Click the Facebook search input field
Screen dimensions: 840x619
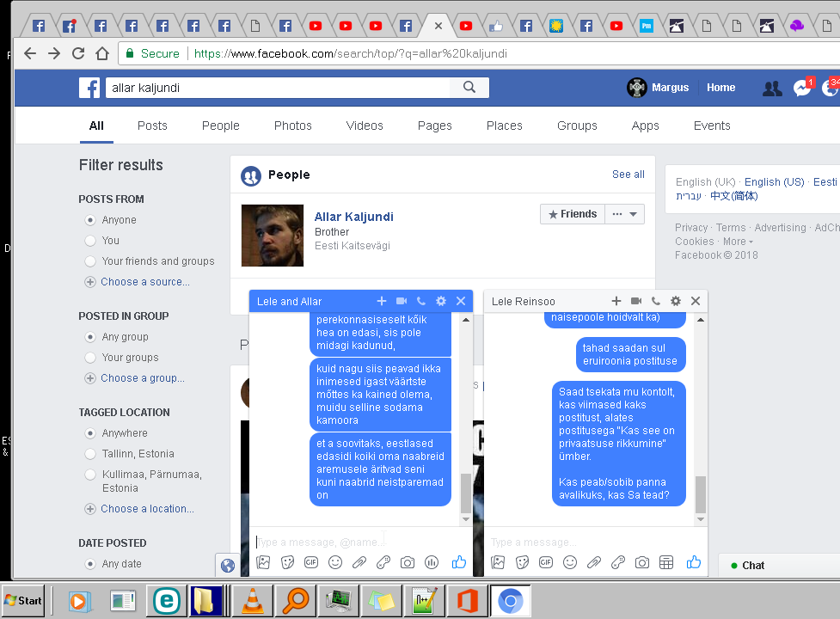[278, 88]
